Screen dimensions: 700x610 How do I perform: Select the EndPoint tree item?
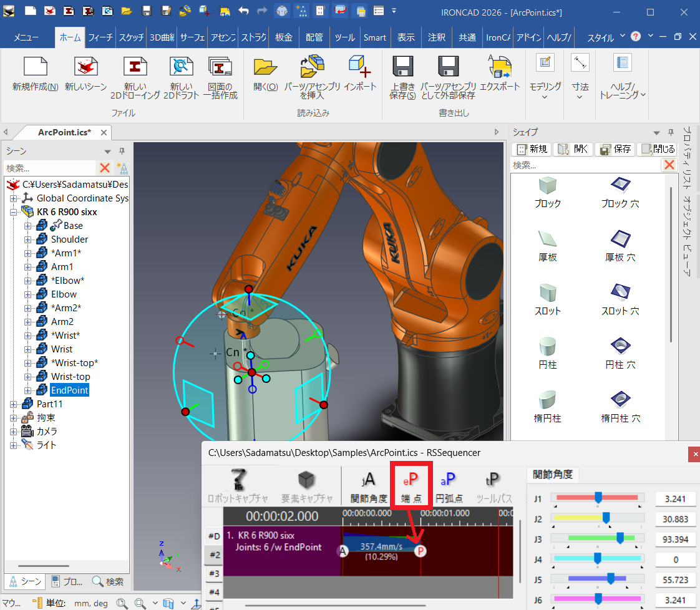click(69, 390)
